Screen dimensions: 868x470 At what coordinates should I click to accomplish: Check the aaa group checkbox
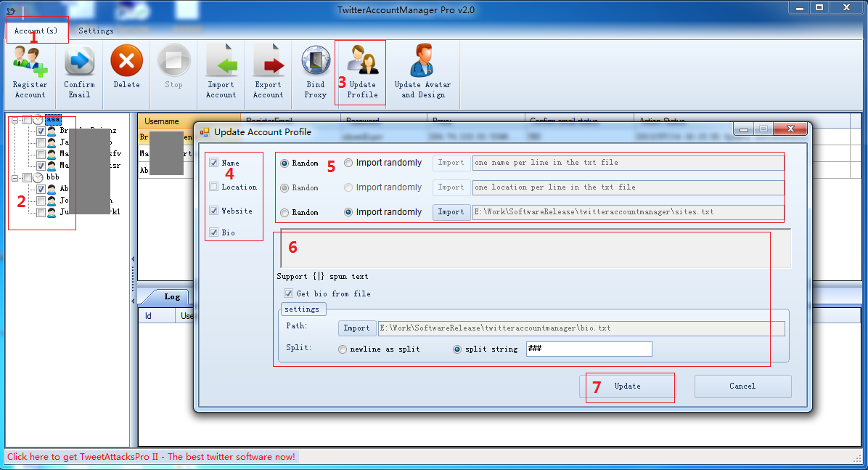(27, 120)
